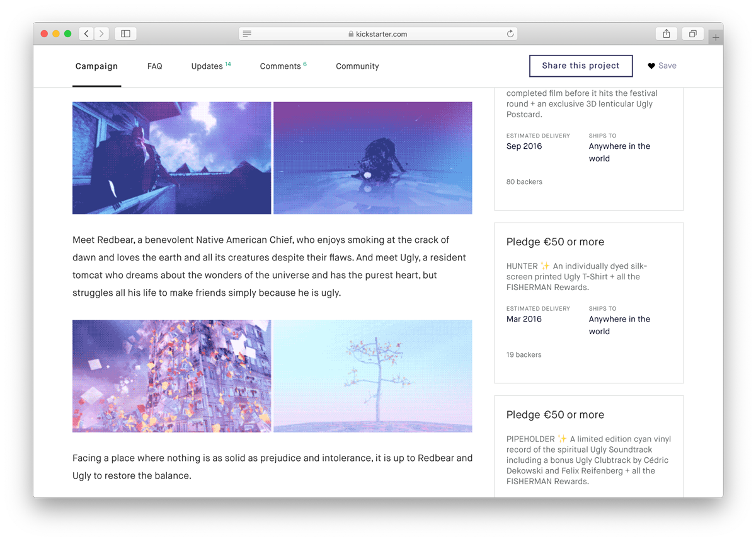View the Comments tab
The image size is (756, 541).
tap(280, 66)
